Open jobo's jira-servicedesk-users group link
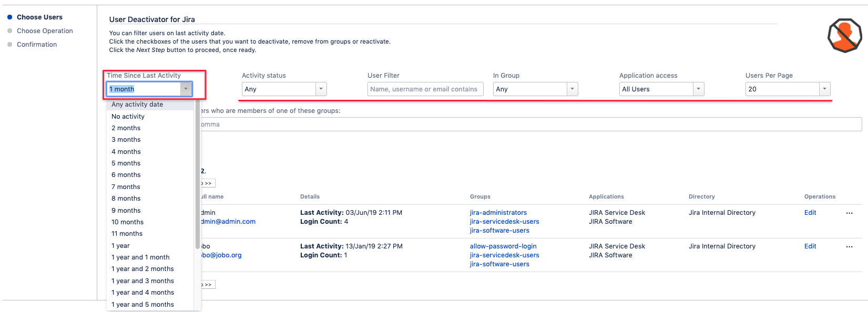Screen dimensions: 868x312 pyautogui.click(x=505, y=255)
